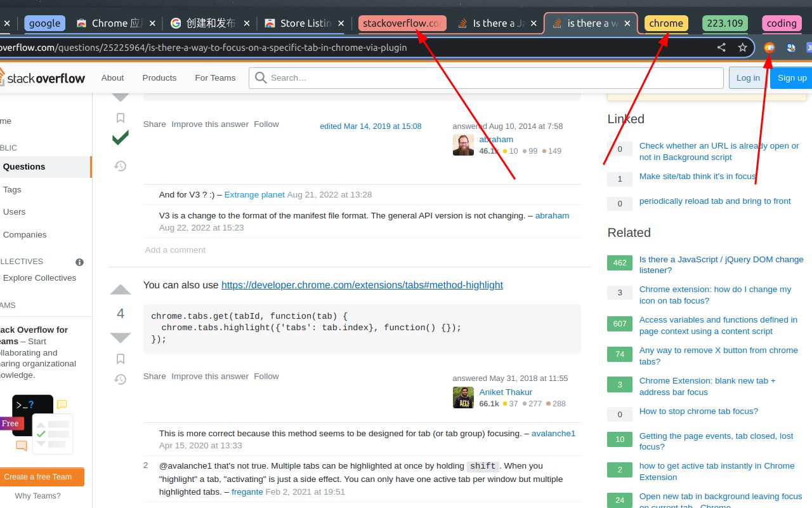Viewport: 812px width, 508px height.
Task: Open avalanche1 commenter profile link
Action: tap(553, 433)
